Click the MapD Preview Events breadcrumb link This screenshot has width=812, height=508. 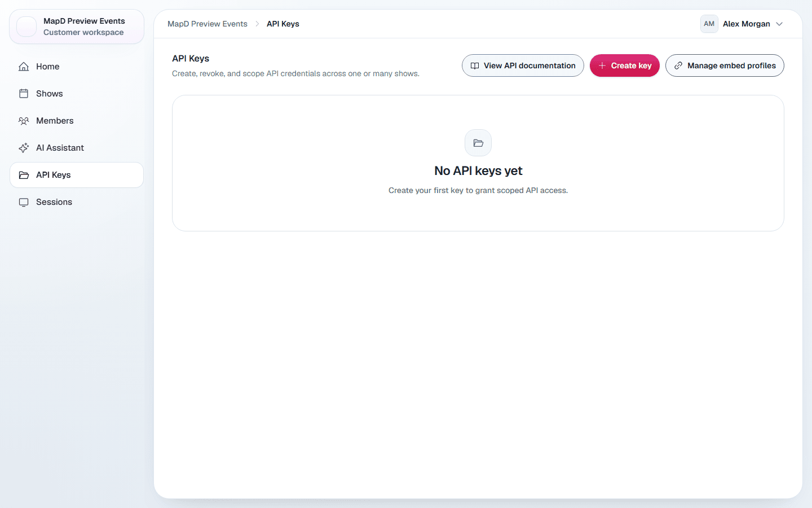(x=208, y=24)
